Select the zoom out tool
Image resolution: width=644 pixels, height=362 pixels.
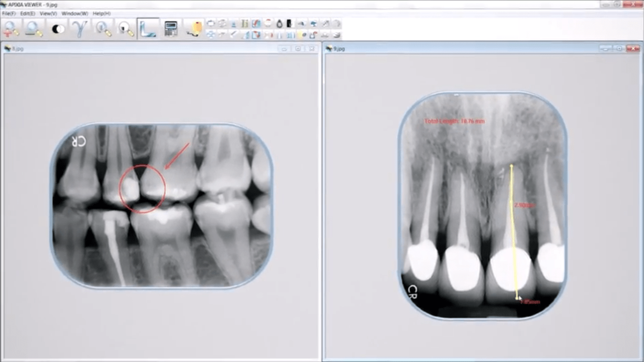(33, 27)
